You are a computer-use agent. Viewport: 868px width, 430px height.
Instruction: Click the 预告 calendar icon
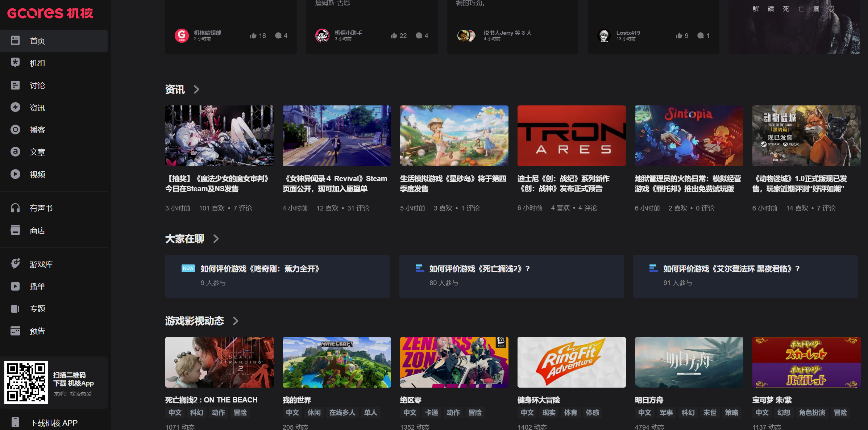point(15,331)
